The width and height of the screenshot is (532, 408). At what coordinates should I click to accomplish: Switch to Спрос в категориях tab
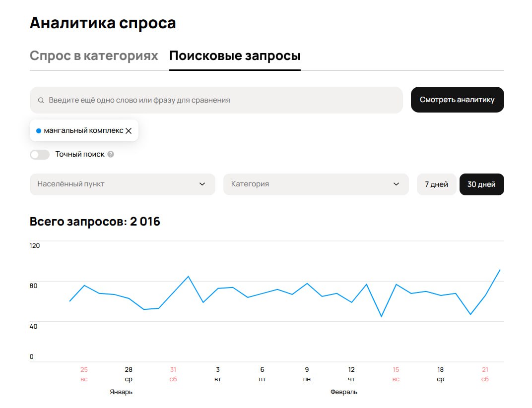[94, 56]
